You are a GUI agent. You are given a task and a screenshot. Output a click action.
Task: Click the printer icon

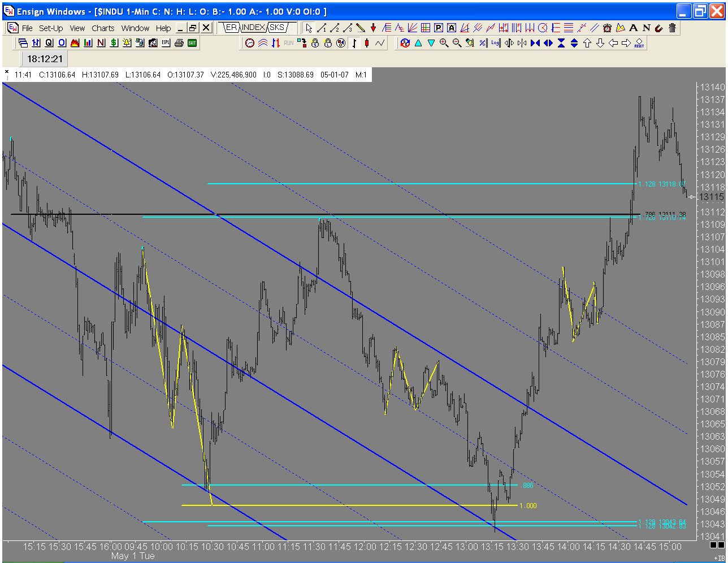[179, 43]
